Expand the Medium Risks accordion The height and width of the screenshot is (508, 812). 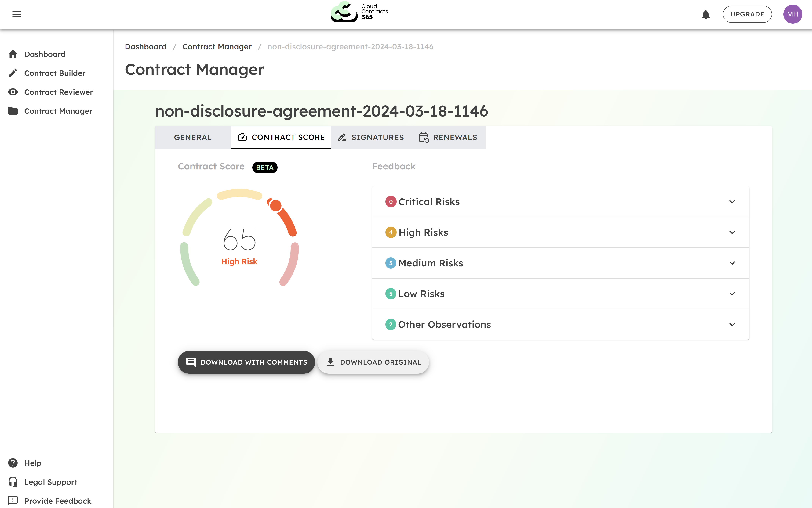tap(560, 263)
